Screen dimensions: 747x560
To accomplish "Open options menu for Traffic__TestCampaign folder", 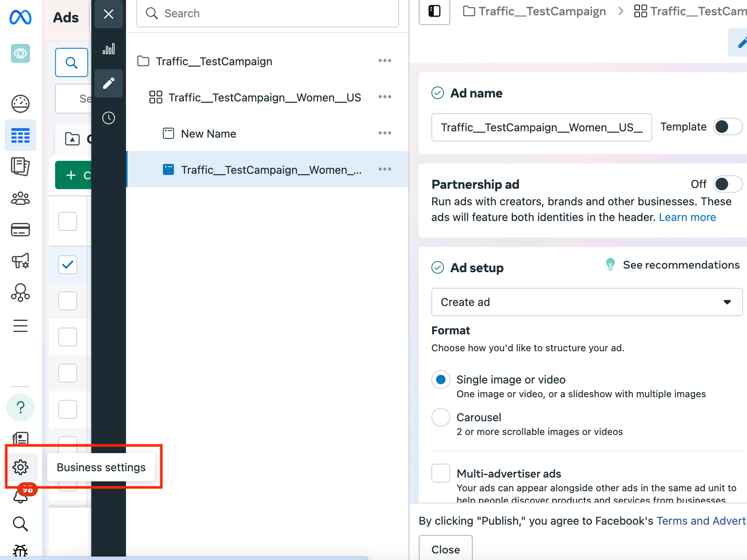I will (x=384, y=61).
